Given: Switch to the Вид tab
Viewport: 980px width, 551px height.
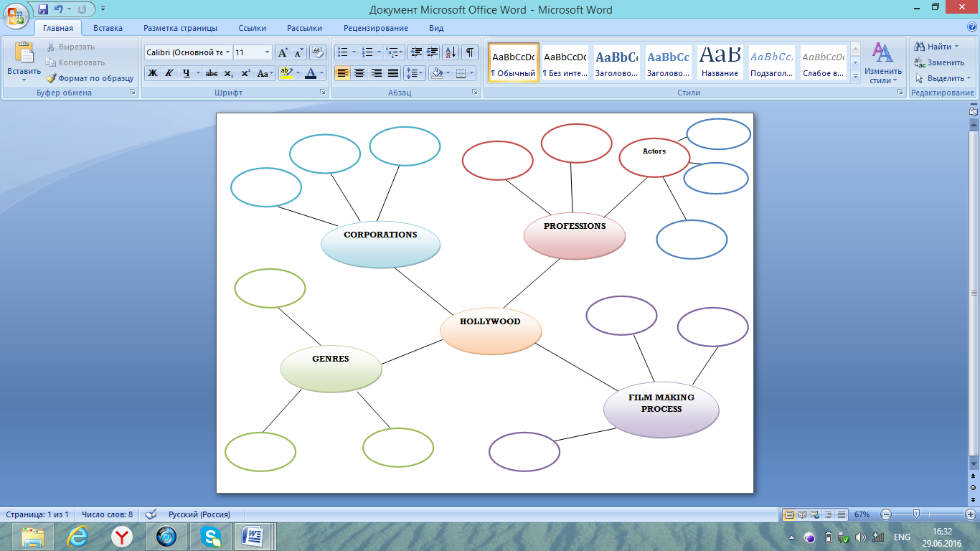Looking at the screenshot, I should pyautogui.click(x=436, y=28).
